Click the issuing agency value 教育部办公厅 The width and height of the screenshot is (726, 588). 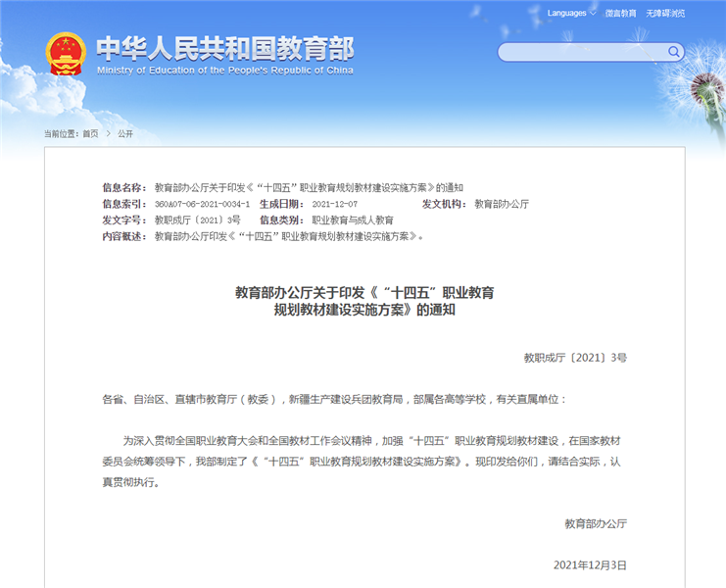(x=502, y=204)
